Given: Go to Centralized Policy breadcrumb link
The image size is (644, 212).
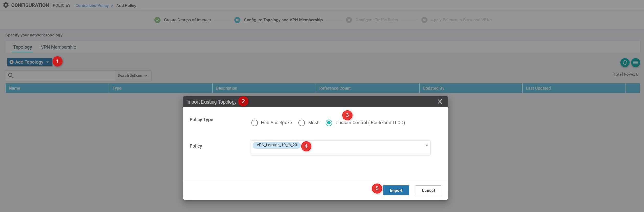Looking at the screenshot, I should pyautogui.click(x=92, y=6).
